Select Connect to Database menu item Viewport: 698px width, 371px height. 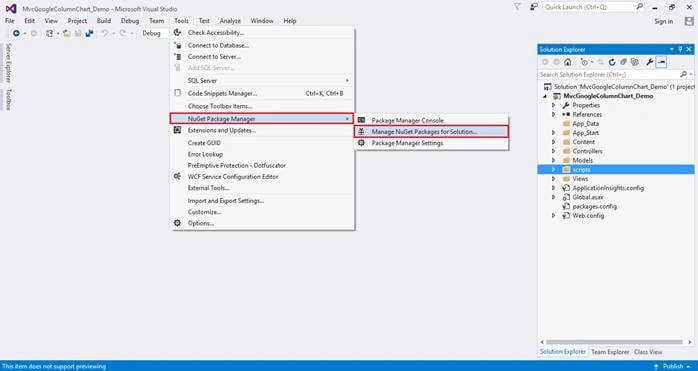tap(262, 45)
